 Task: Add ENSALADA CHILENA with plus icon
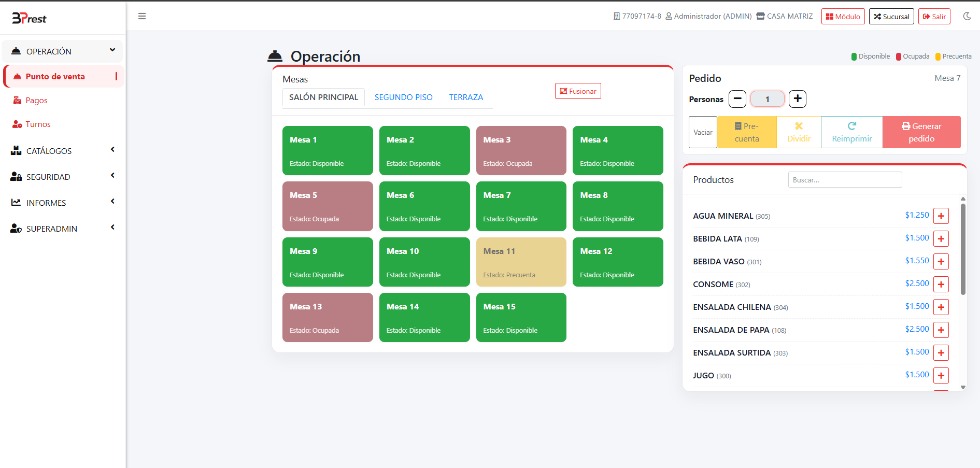click(x=941, y=307)
